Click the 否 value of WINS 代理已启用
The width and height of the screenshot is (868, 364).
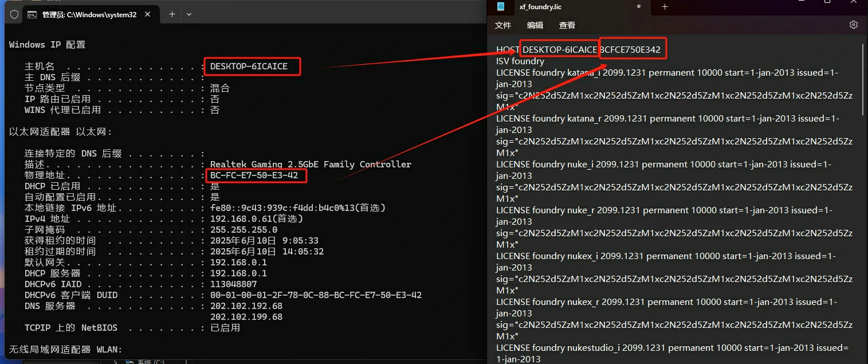215,110
